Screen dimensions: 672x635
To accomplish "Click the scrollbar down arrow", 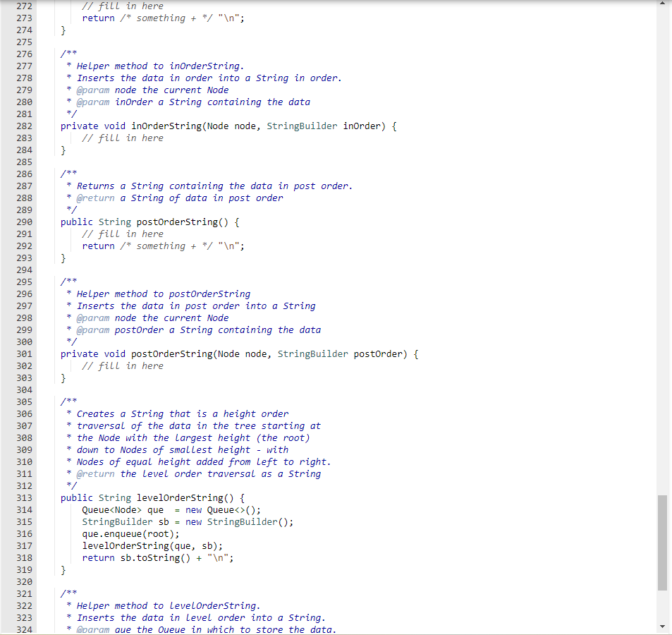I will [661, 625].
